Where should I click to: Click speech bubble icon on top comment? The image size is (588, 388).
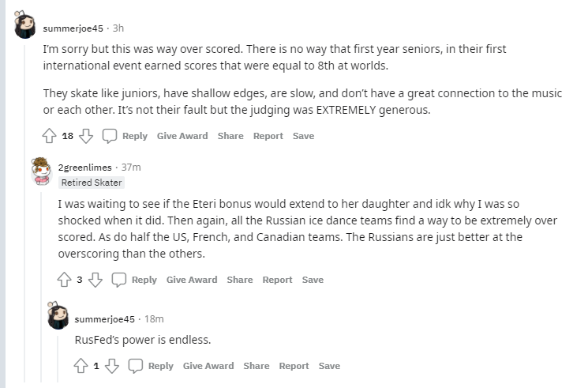coord(110,136)
